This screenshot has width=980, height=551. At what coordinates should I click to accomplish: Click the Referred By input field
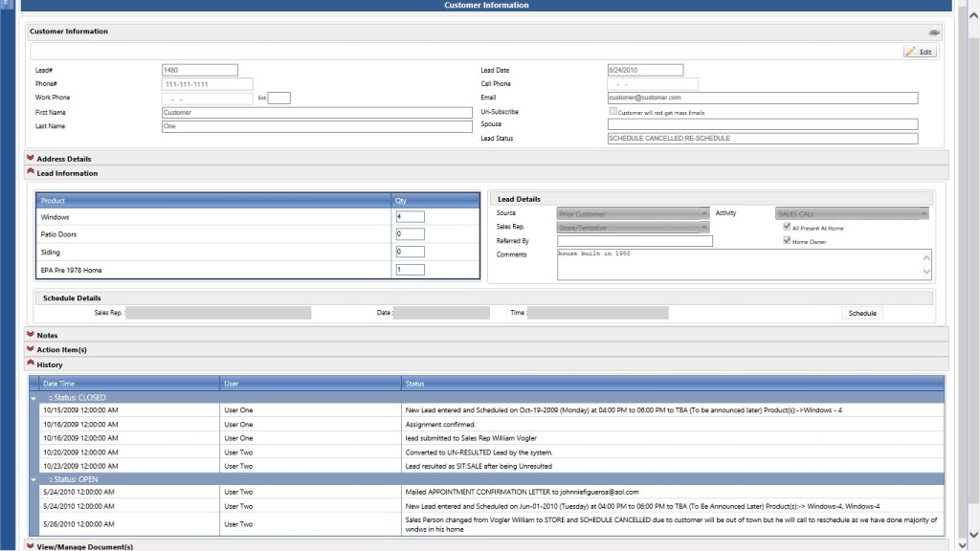[635, 241]
